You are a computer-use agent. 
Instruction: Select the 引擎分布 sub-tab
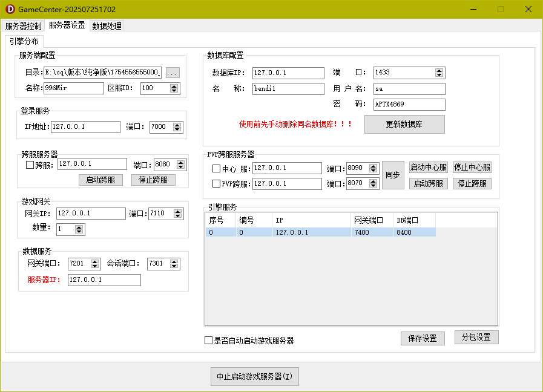click(24, 41)
